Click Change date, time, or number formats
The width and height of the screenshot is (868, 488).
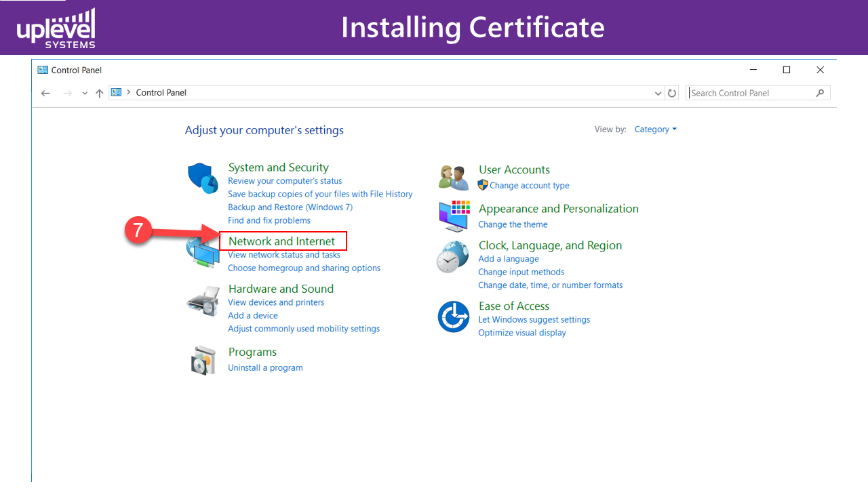(550, 285)
